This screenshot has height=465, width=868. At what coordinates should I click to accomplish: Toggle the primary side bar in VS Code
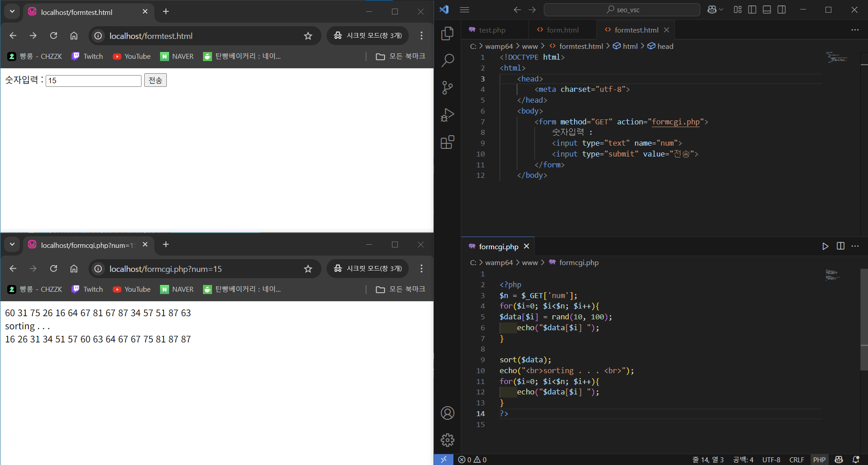752,9
